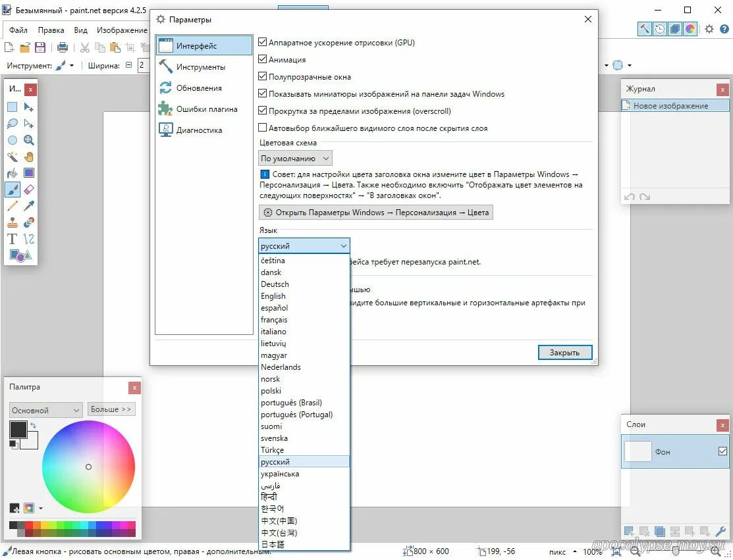
Task: Click the Фон layer thumbnail
Action: click(638, 451)
